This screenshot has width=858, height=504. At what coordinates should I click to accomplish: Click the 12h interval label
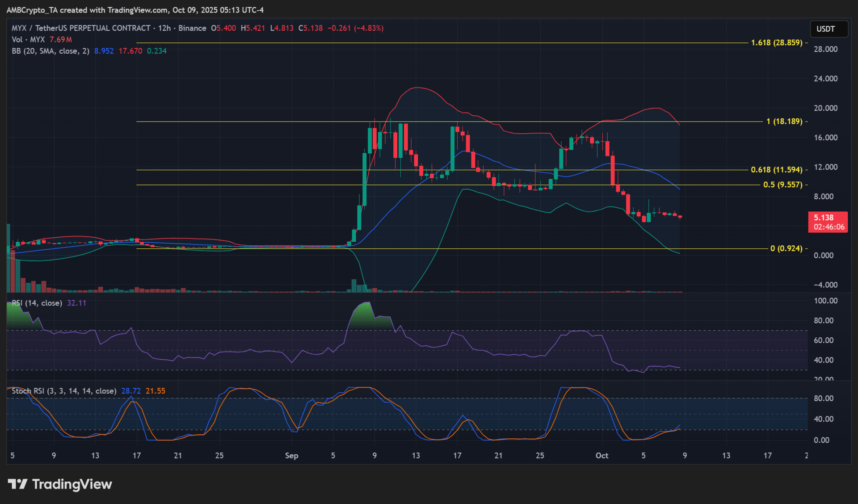pos(164,28)
